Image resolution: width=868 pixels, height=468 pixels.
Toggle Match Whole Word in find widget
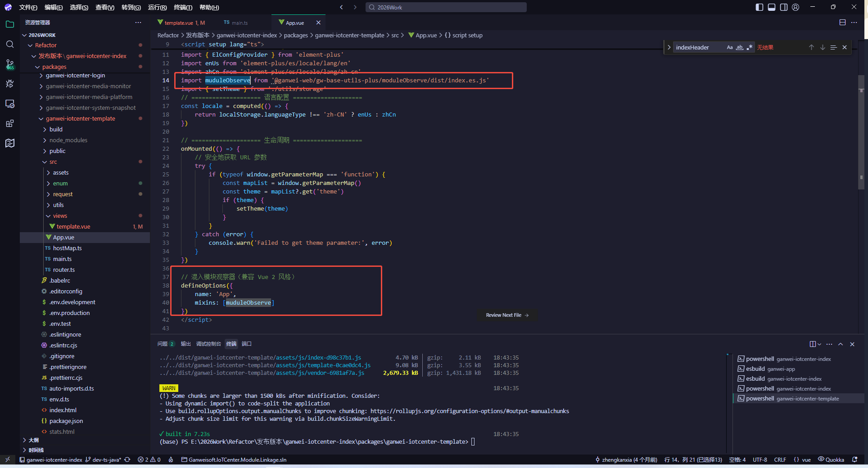click(x=740, y=47)
